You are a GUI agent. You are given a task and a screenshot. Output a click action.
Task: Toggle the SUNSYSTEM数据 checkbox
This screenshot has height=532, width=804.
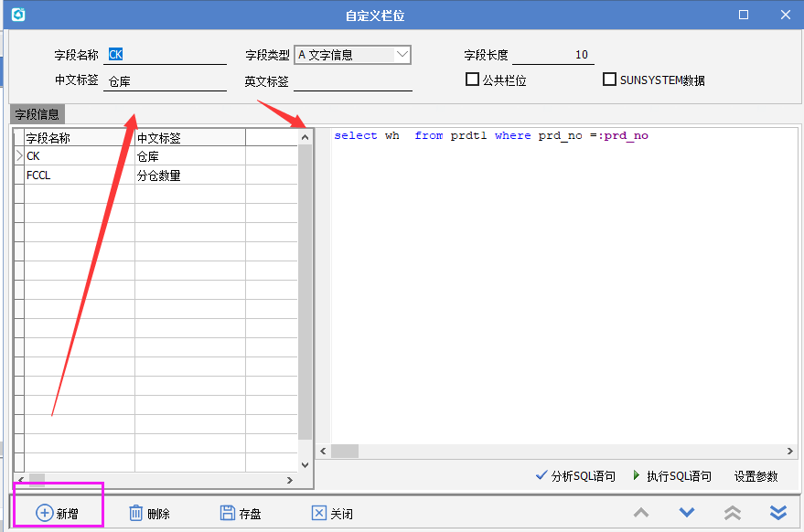point(609,80)
